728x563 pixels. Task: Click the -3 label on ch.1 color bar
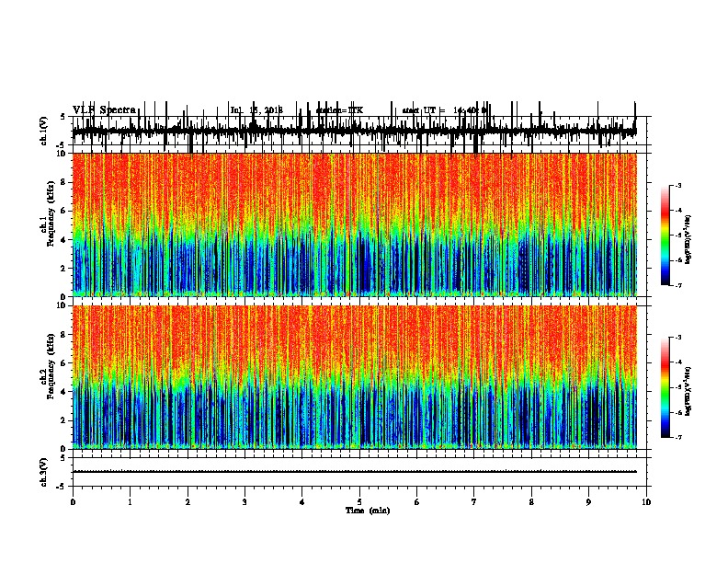[678, 185]
